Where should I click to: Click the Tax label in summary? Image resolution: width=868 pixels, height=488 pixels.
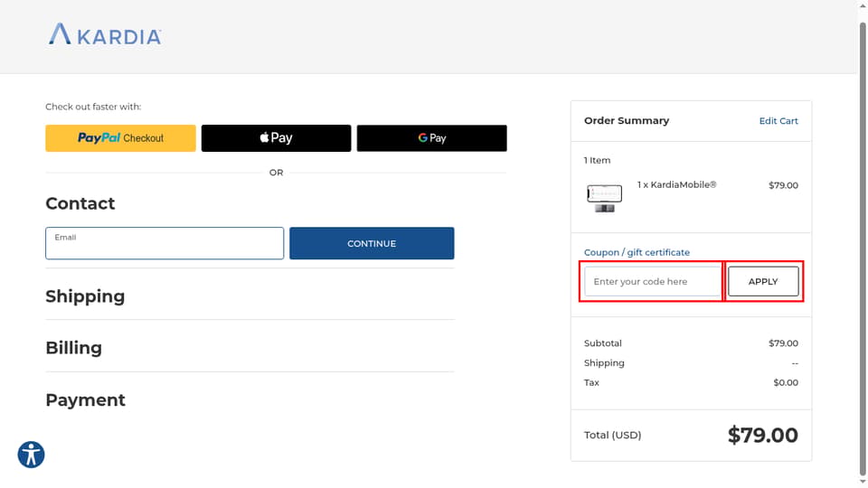[591, 383]
